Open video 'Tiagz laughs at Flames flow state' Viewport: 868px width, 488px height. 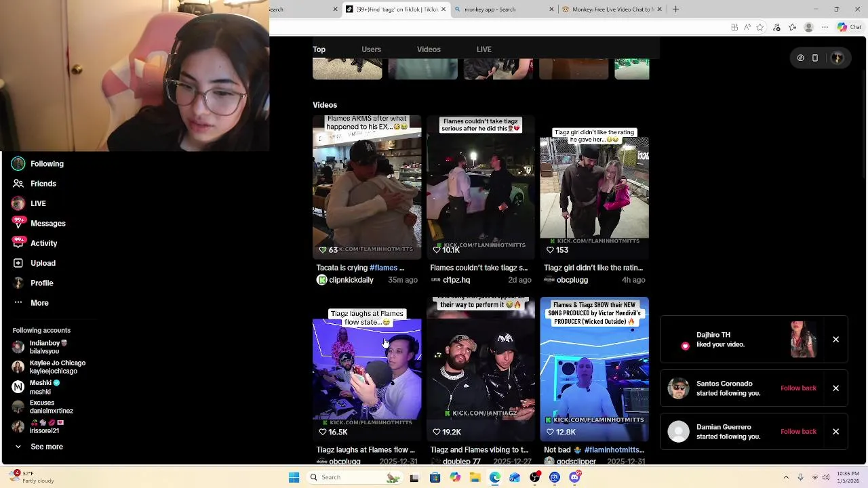(x=367, y=369)
